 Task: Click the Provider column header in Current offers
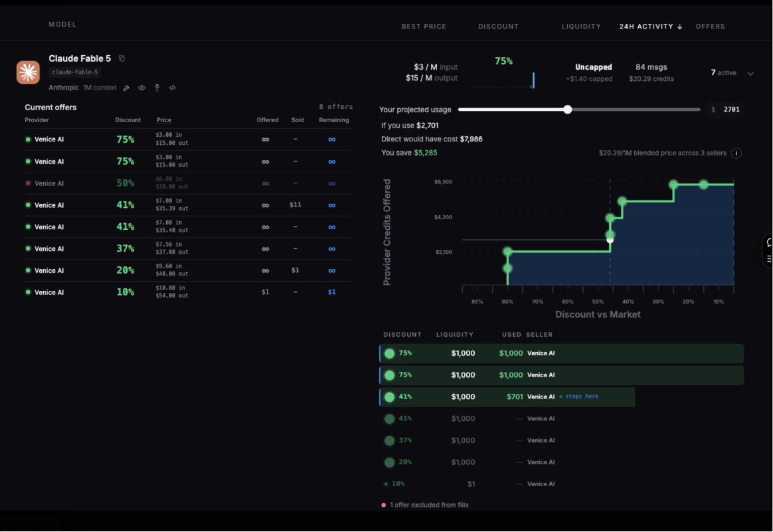[37, 120]
